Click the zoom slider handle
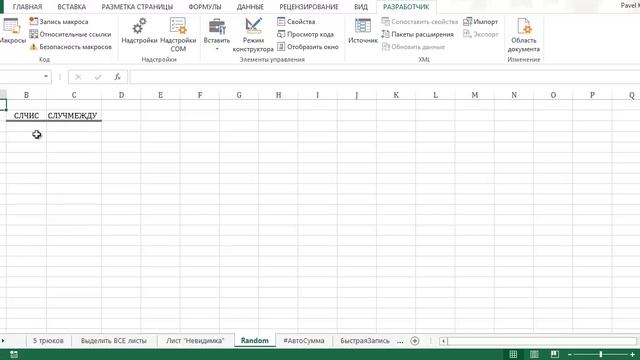 tap(601, 354)
